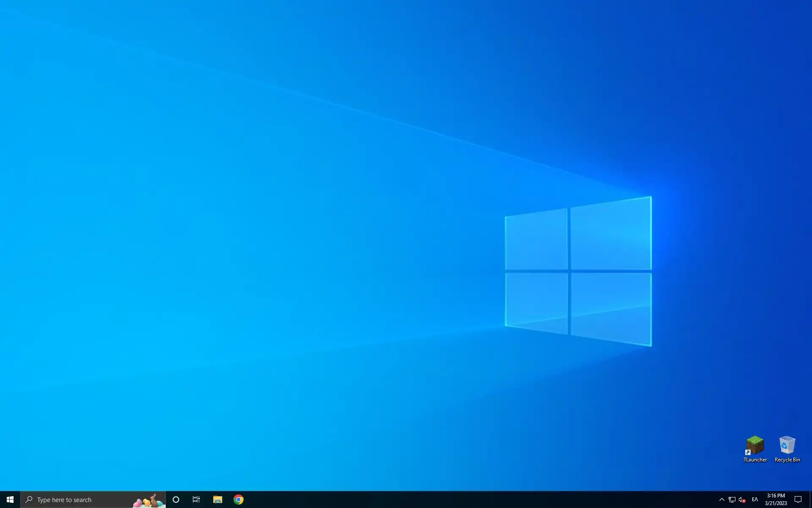Viewport: 812px width, 508px height.
Task: Open Task View on the taskbar
Action: pos(196,500)
